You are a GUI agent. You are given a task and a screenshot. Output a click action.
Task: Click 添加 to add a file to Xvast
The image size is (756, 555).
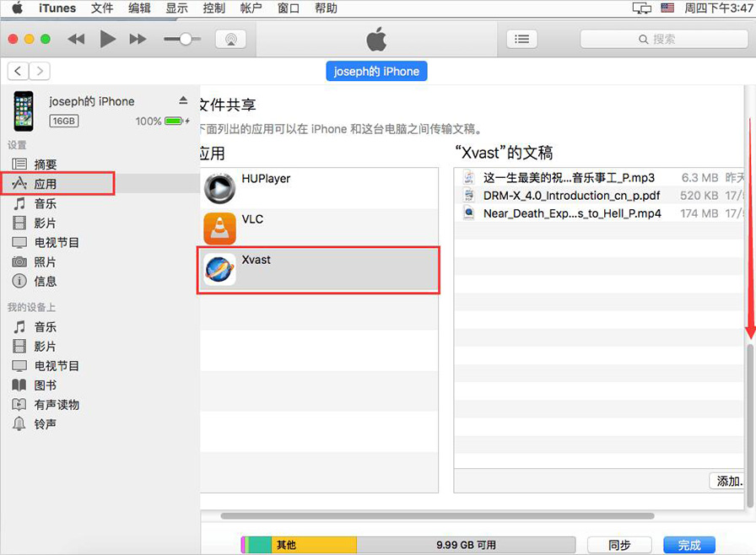(727, 481)
